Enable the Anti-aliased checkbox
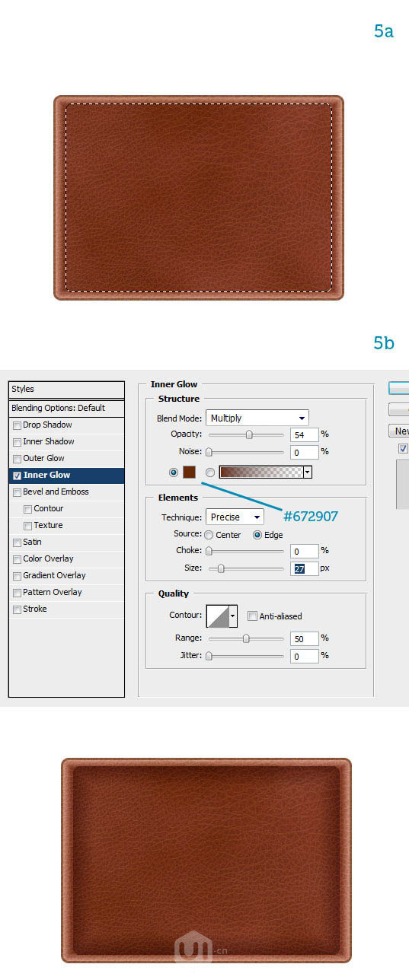This screenshot has width=409, height=980. [252, 616]
